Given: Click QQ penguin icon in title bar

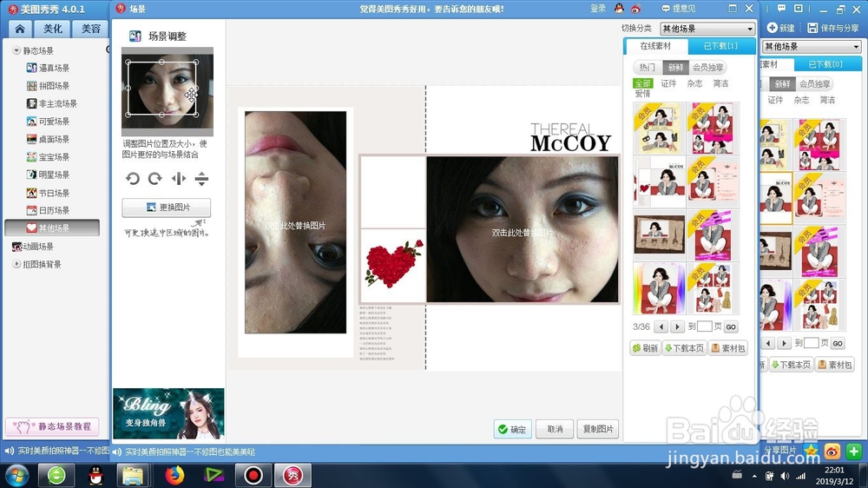Looking at the screenshot, I should (x=619, y=9).
